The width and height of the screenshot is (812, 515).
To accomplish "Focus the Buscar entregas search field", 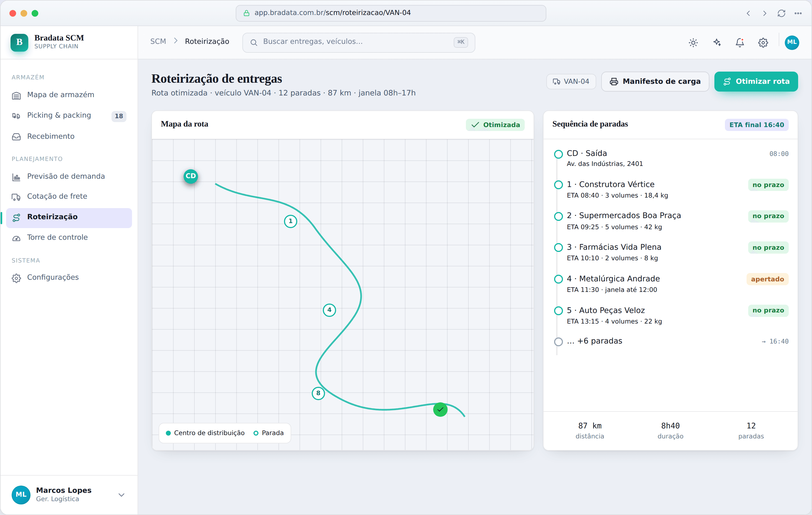I will coord(359,42).
